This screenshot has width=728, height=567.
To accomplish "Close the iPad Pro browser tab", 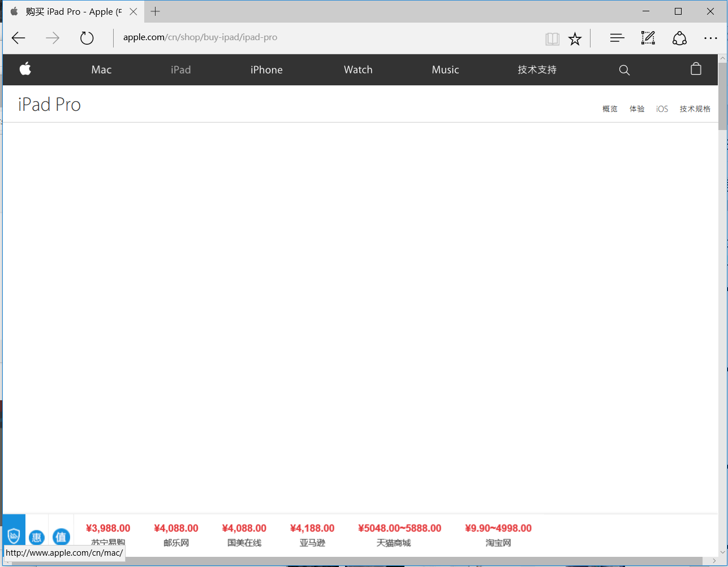I will [133, 11].
